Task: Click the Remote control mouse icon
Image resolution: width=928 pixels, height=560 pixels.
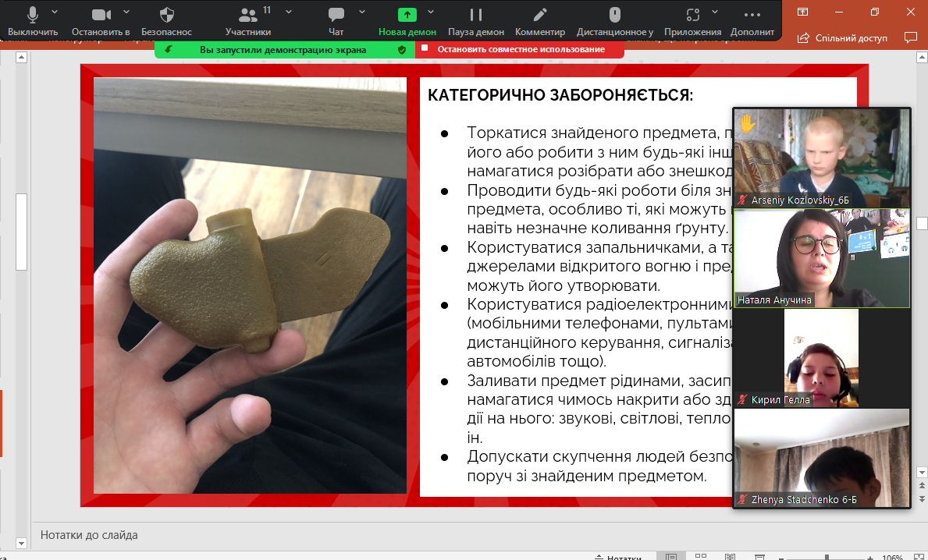Action: point(614,15)
